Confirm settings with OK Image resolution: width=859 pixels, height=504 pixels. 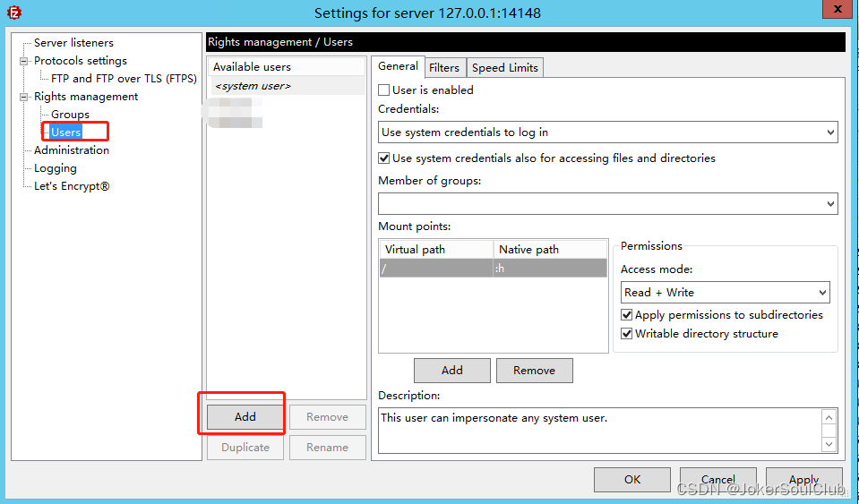[x=632, y=479]
